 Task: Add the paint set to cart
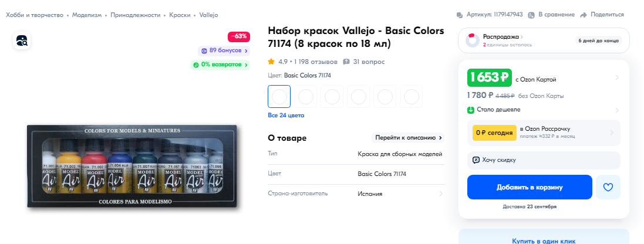(530, 188)
